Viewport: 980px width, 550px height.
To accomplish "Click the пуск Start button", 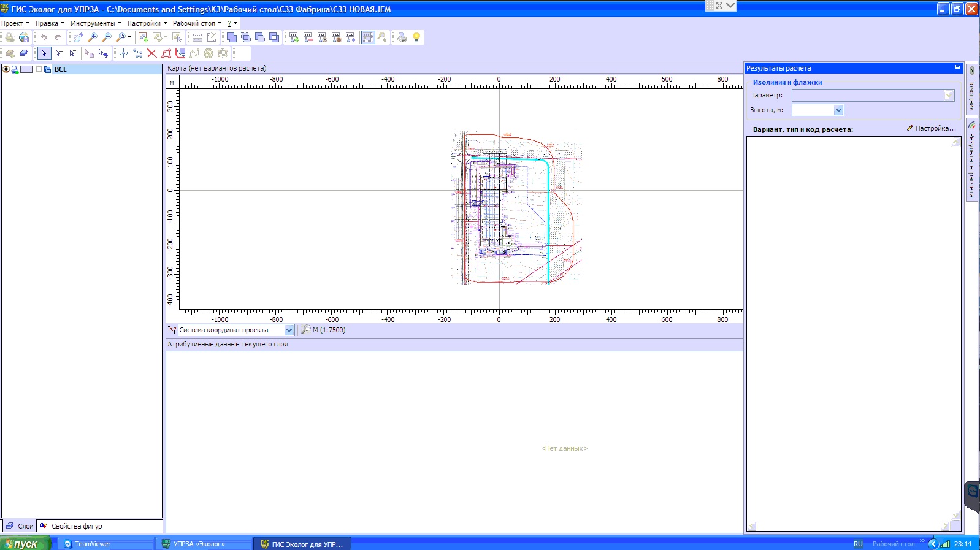I will point(25,544).
